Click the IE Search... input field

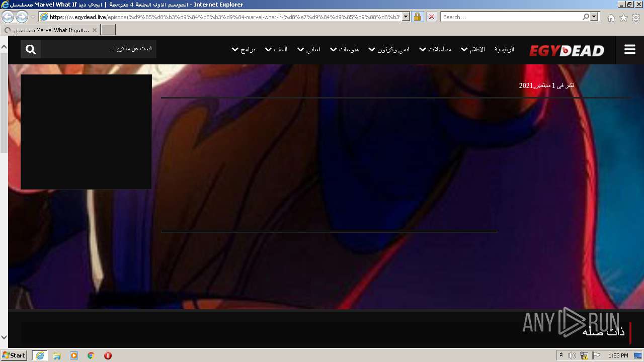click(511, 17)
